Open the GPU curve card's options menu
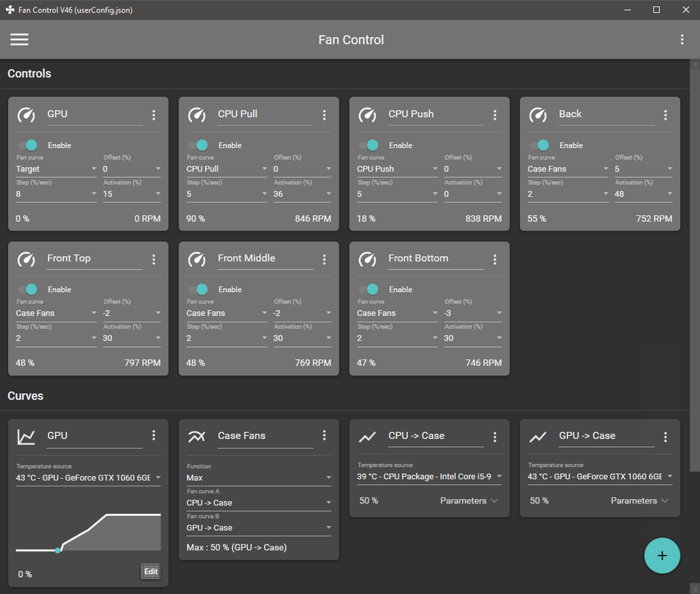 pyautogui.click(x=154, y=435)
